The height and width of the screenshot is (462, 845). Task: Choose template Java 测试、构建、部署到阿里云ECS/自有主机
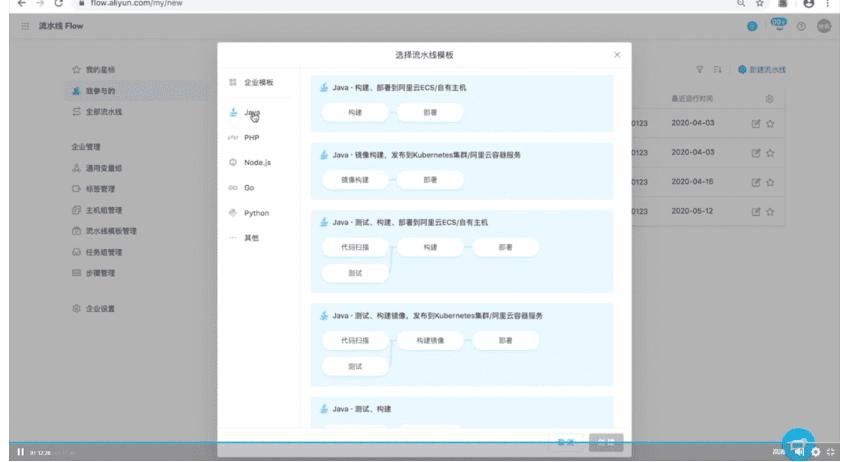[x=462, y=251]
